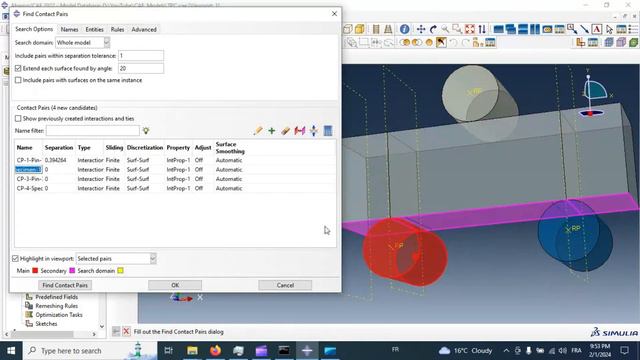640x360 pixels.
Task: Click the blue Query information icon
Action: pyautogui.click(x=404, y=29)
